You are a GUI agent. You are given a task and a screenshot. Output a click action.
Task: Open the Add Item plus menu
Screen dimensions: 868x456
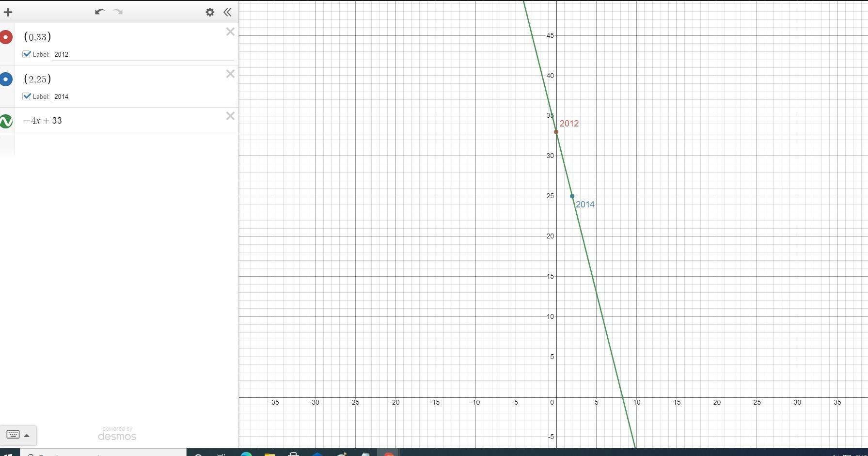(x=8, y=12)
